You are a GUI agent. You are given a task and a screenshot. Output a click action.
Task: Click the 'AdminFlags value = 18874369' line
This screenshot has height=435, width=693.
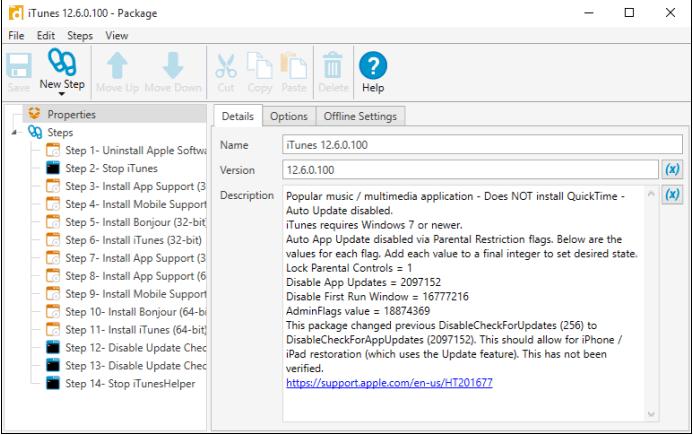pyautogui.click(x=358, y=311)
